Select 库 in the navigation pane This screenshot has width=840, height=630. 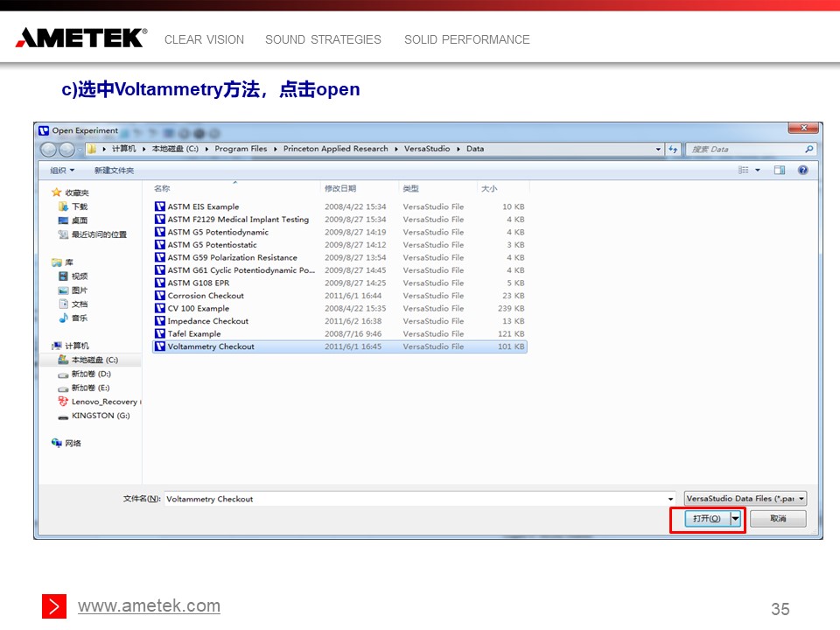coord(63,262)
